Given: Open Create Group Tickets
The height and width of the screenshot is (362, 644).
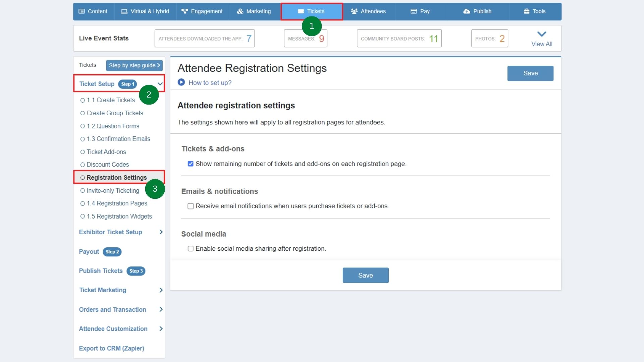Looking at the screenshot, I should click(115, 113).
